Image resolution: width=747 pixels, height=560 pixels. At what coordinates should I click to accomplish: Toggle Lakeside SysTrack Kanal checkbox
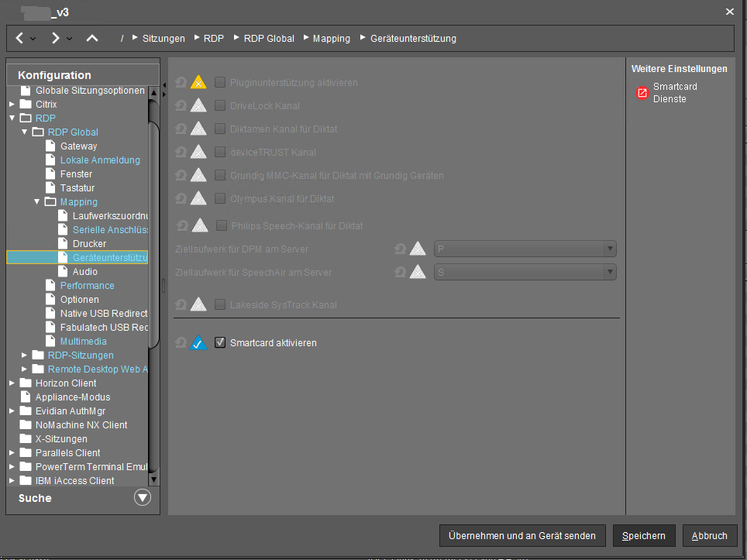pos(220,305)
